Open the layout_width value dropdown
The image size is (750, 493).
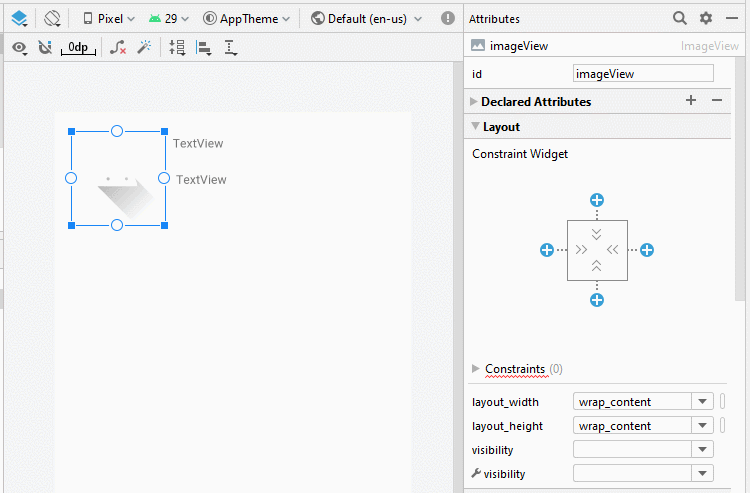point(702,402)
